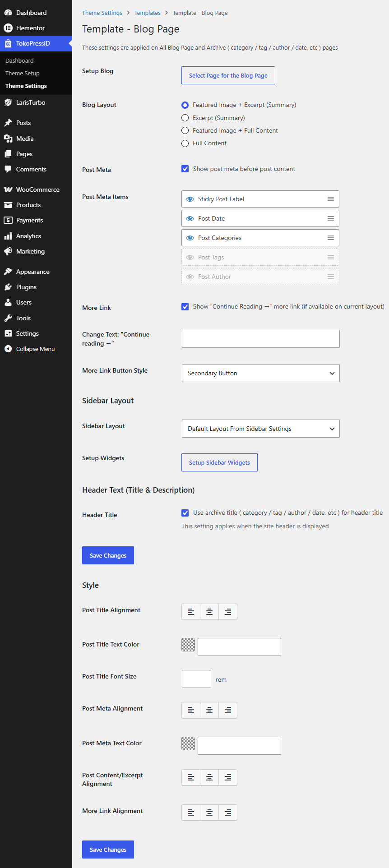
Task: Click the Comments bubble icon
Action: 8,169
